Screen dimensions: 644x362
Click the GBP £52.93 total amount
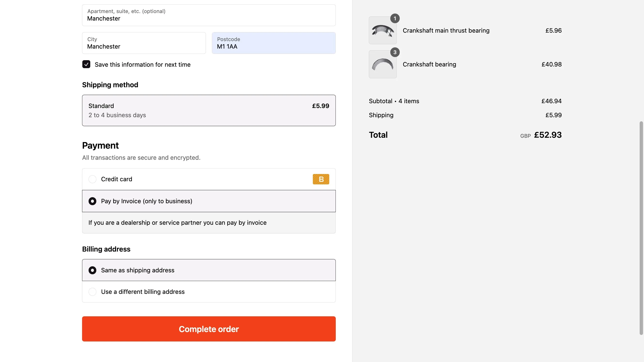[x=541, y=135]
